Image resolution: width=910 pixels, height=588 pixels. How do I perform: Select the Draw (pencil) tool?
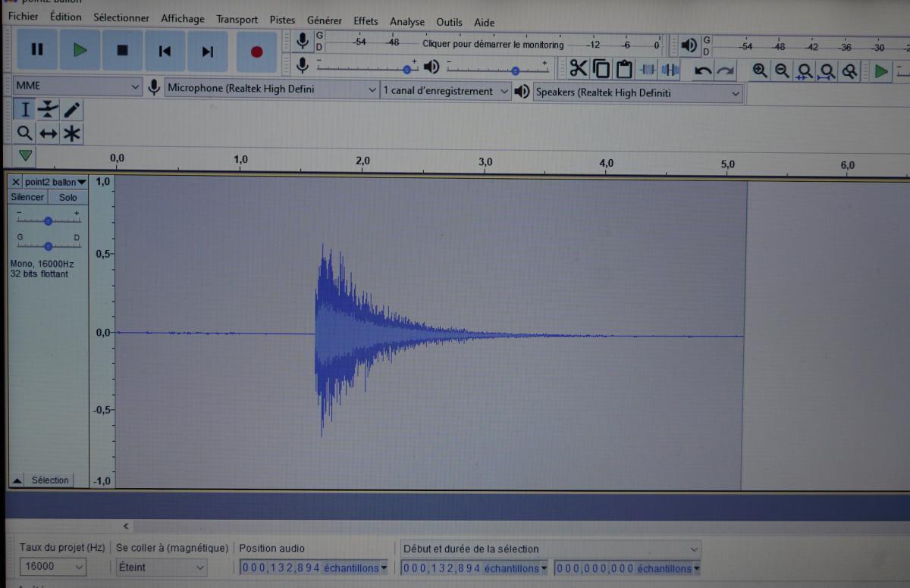[x=71, y=110]
